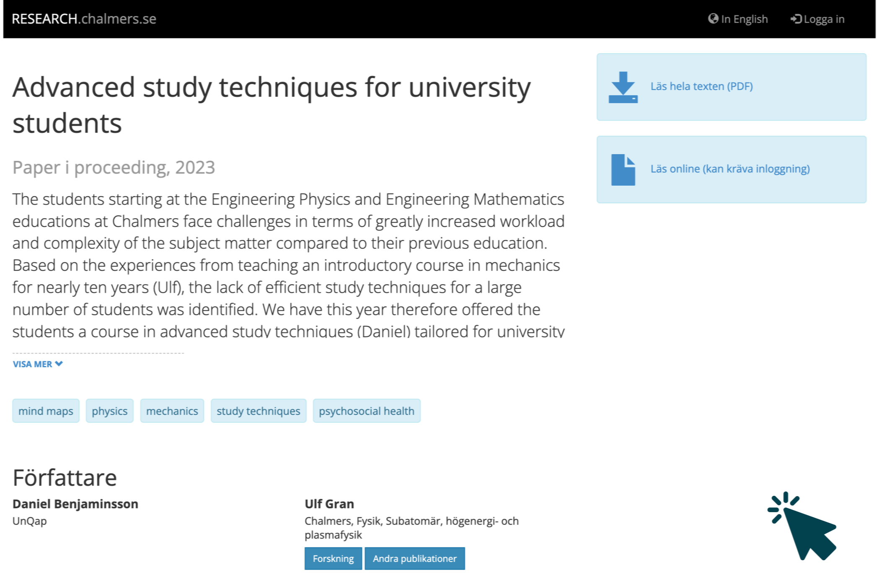
Task: Select the psychosocial health keyword tag
Action: 366,411
